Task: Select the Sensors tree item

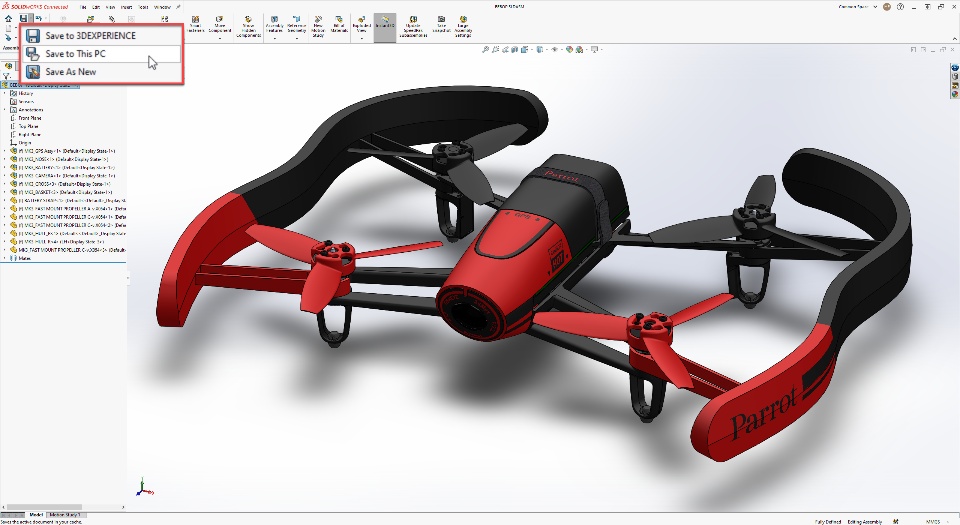Action: [26, 102]
